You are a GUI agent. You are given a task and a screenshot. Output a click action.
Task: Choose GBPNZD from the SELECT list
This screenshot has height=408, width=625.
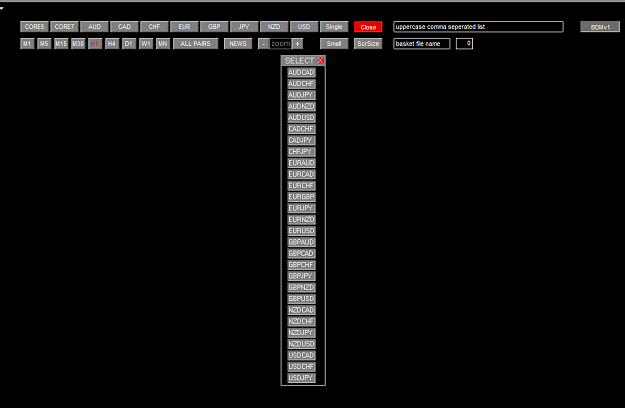[301, 287]
